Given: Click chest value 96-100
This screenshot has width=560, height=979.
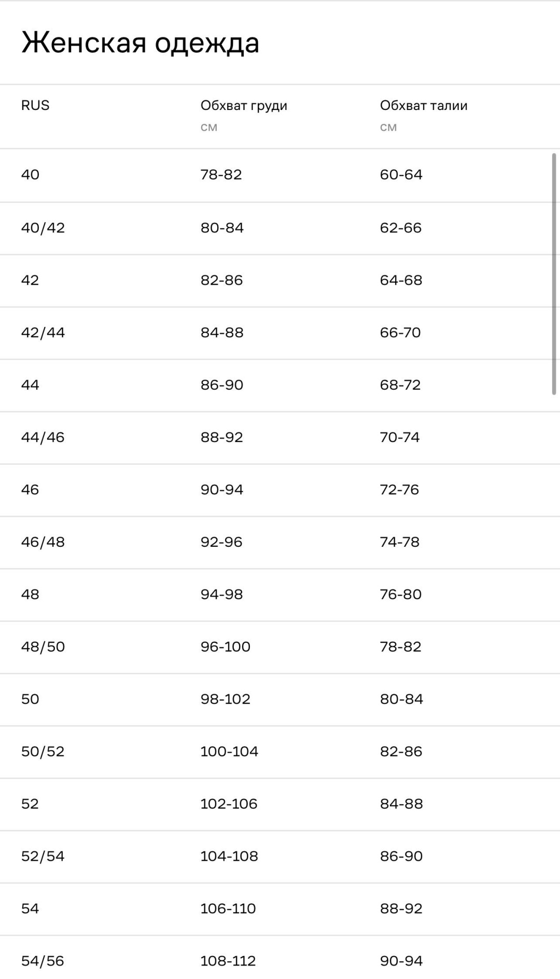Looking at the screenshot, I should coord(226,647).
